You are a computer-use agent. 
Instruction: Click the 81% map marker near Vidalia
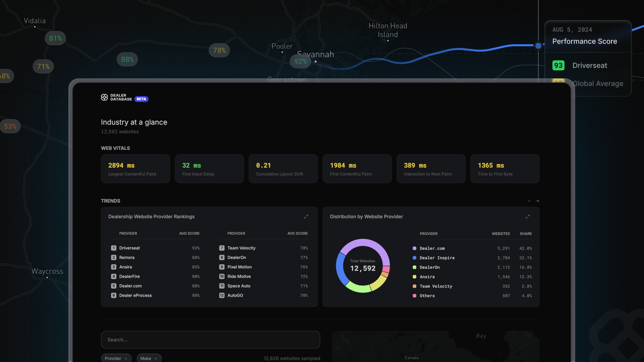[x=55, y=38]
